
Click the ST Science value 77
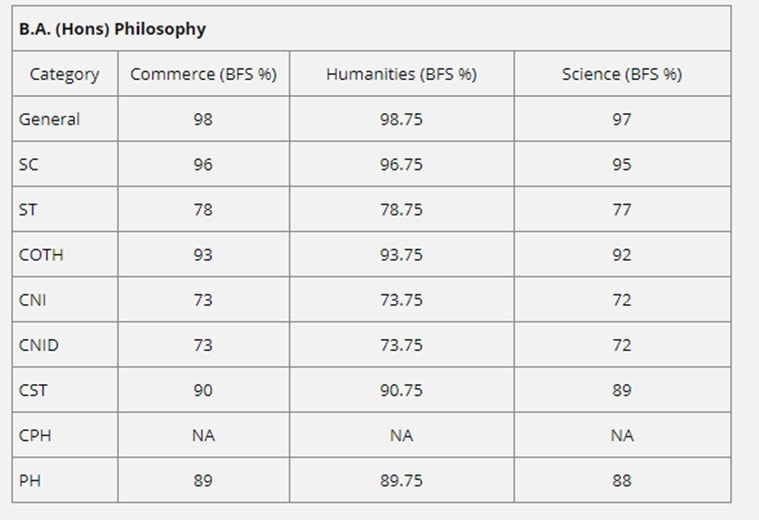[x=622, y=210]
